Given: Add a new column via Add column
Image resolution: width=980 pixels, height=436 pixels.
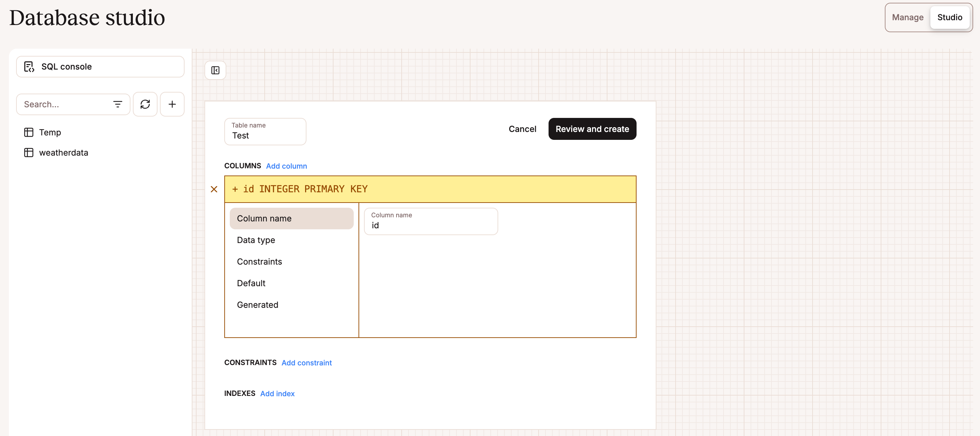Looking at the screenshot, I should [287, 166].
